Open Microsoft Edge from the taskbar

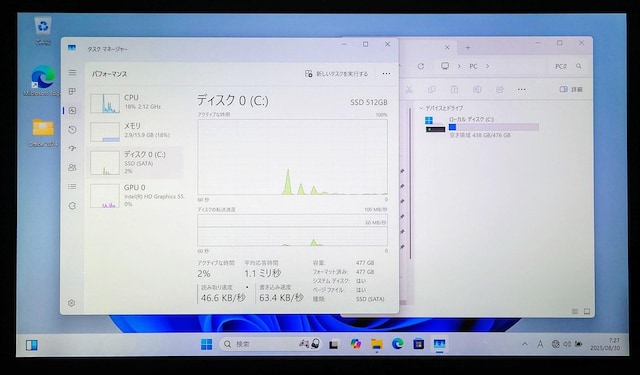398,344
